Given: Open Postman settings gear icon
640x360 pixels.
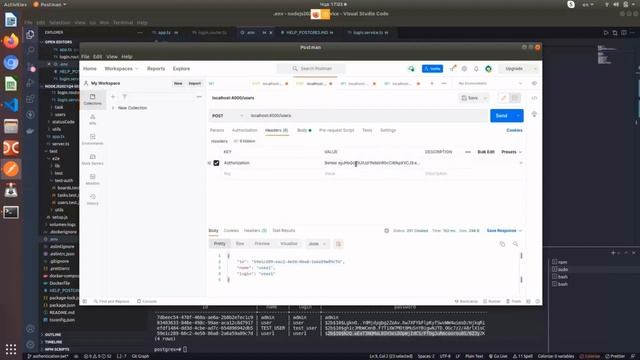Looking at the screenshot, I should (464, 69).
